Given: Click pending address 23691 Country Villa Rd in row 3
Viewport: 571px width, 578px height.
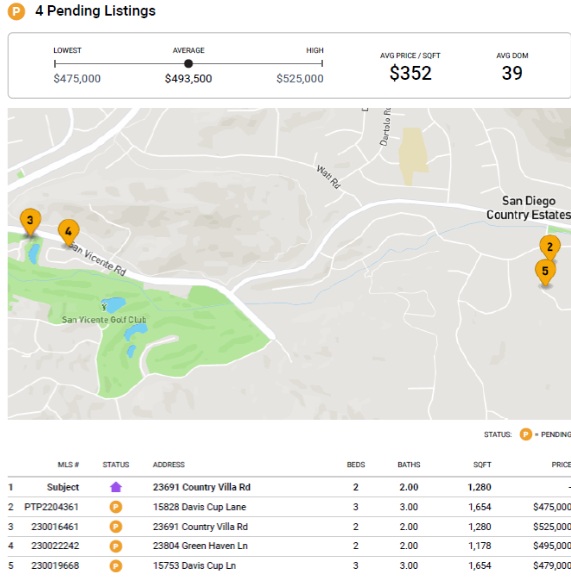Looking at the screenshot, I should coord(200,527).
